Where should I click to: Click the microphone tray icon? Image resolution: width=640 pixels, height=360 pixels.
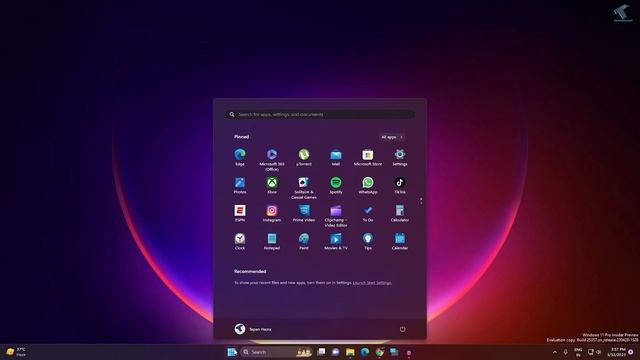[x=566, y=352]
